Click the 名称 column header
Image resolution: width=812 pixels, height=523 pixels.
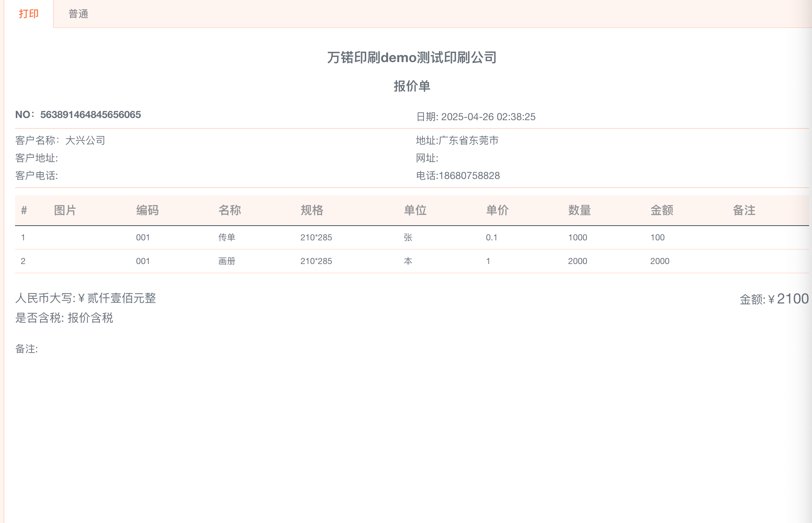click(x=229, y=210)
